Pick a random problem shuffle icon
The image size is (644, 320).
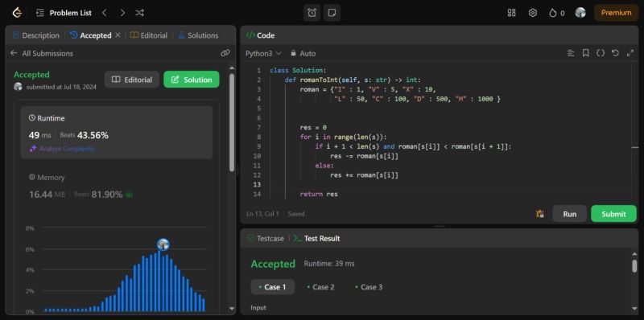click(x=139, y=13)
